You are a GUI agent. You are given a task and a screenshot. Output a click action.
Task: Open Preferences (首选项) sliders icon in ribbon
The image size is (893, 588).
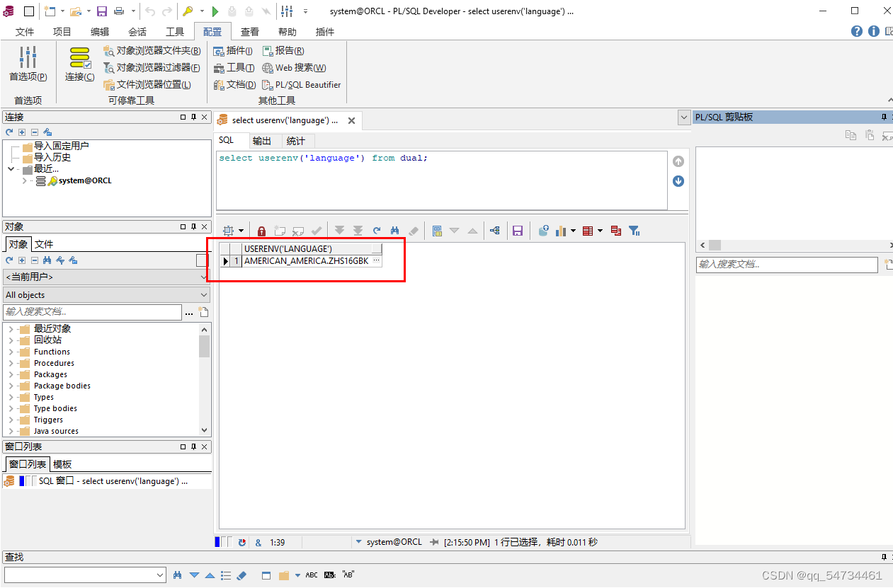tap(28, 58)
